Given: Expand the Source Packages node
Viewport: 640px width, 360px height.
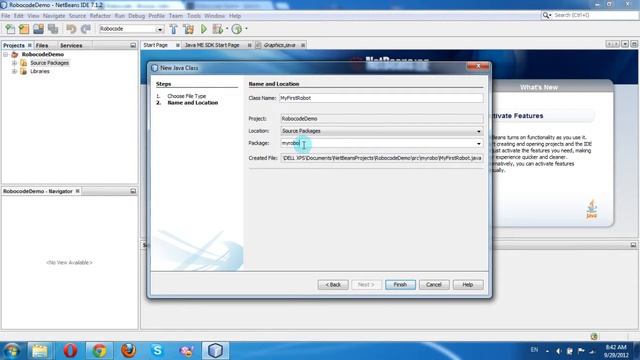Looking at the screenshot, I should click(14, 63).
